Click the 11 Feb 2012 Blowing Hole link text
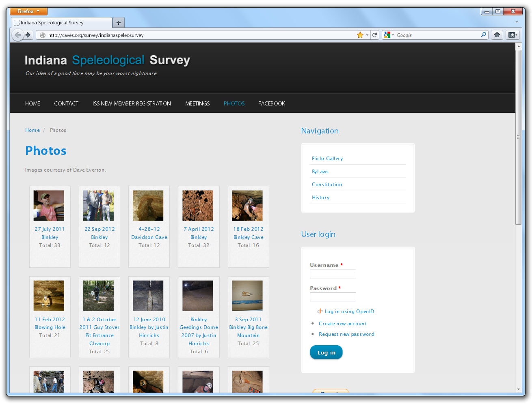The height and width of the screenshot is (404, 532). [50, 323]
